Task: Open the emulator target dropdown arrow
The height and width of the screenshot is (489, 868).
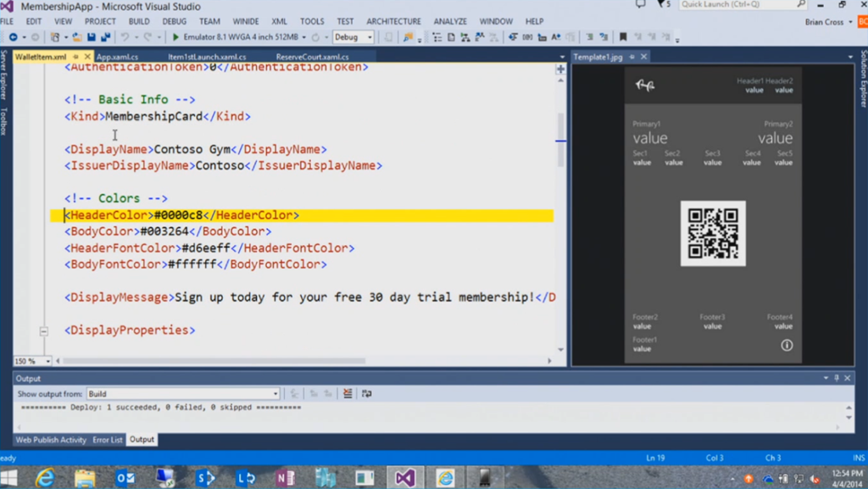Action: (304, 37)
